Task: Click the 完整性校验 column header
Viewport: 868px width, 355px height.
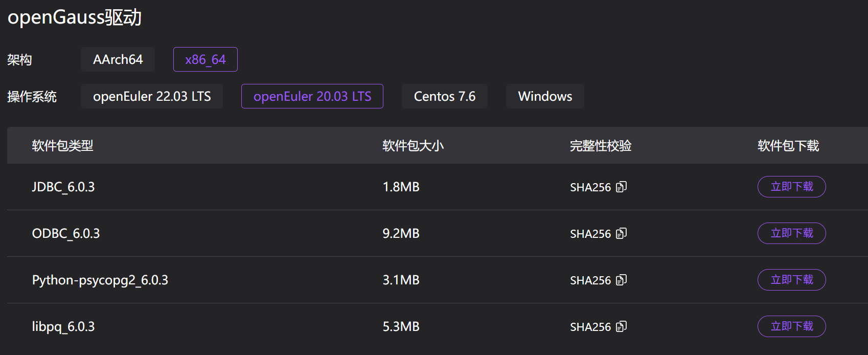Action: 601,146
